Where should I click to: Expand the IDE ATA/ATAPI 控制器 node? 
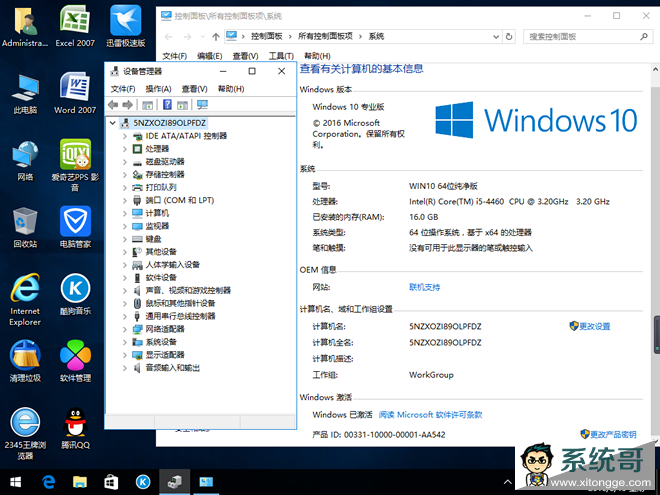click(125, 136)
